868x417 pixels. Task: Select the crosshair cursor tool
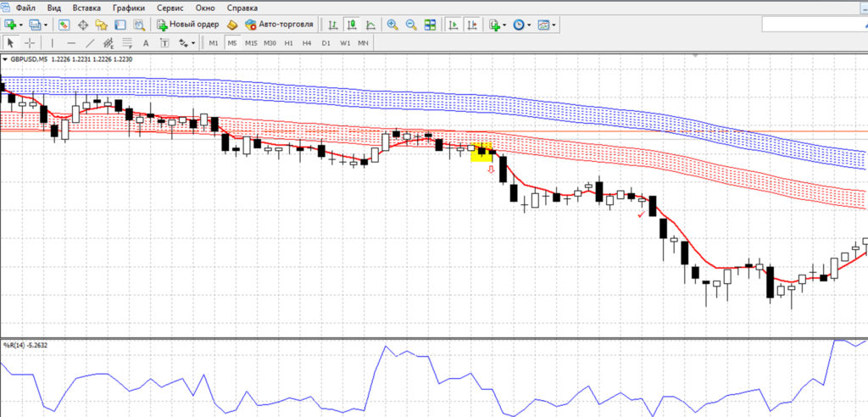[30, 43]
